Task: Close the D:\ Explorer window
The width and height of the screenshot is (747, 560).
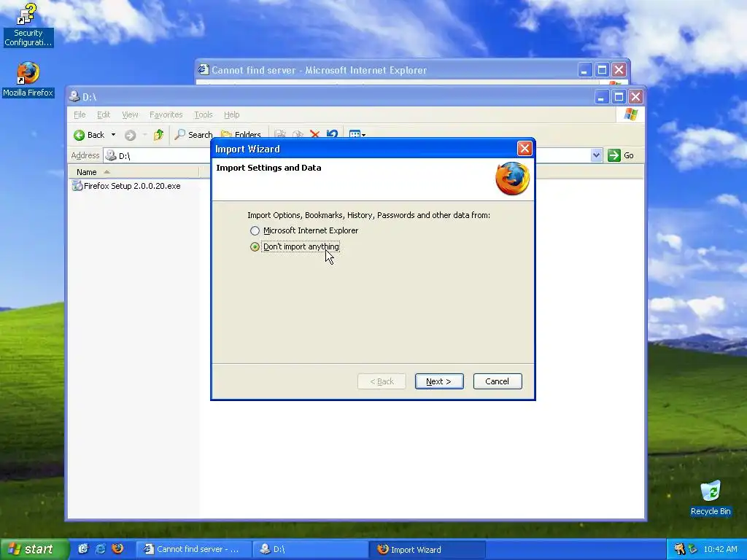Action: (x=635, y=97)
